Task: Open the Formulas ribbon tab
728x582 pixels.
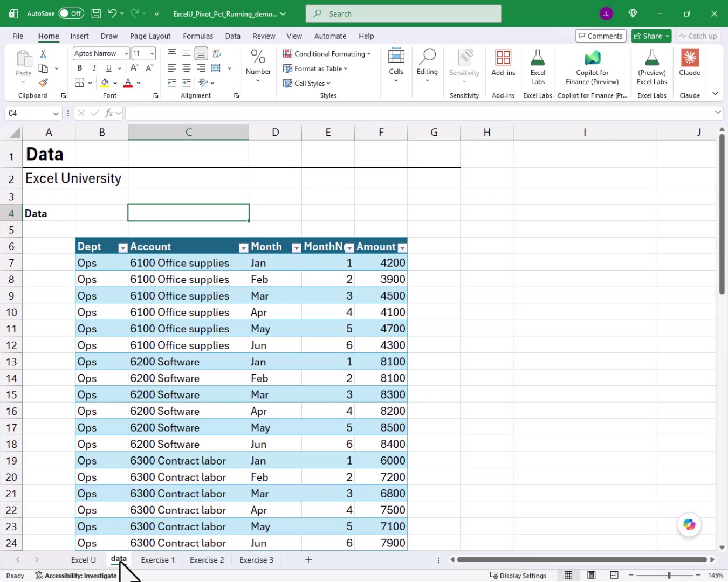Action: [x=198, y=36]
